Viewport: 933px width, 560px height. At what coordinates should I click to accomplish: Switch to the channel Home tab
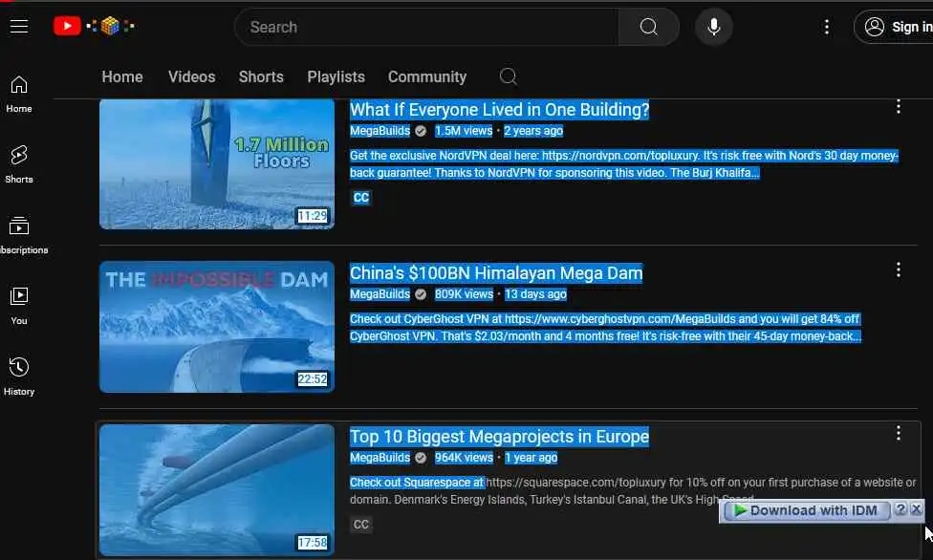(122, 76)
